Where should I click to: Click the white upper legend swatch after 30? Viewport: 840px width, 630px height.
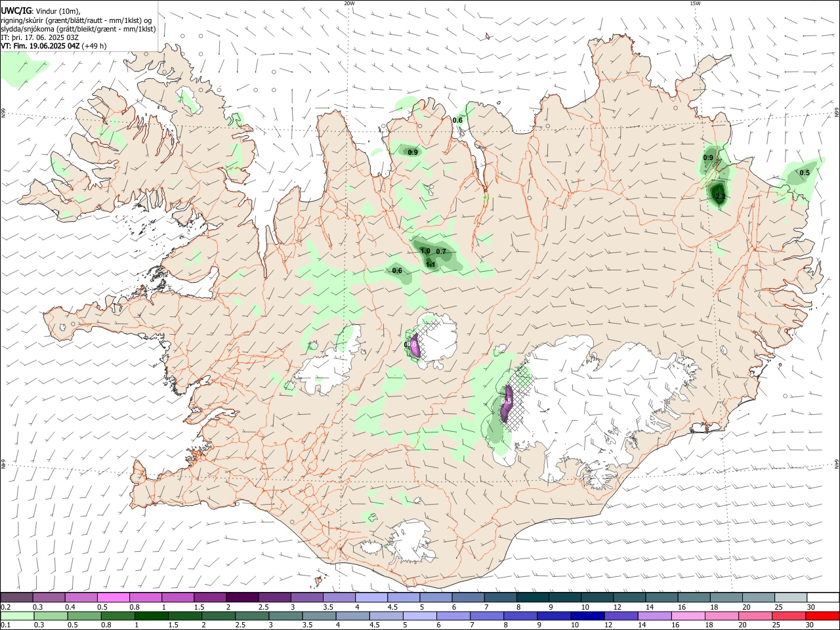(x=824, y=597)
